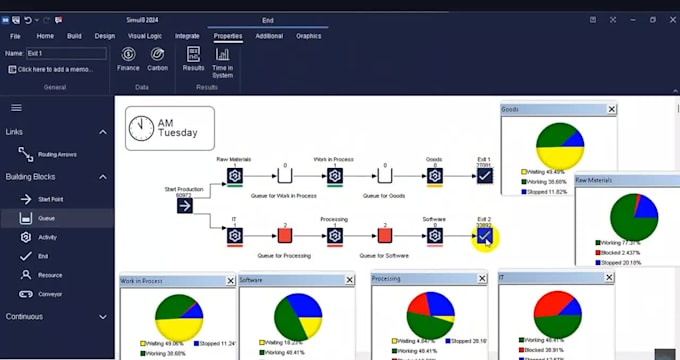
Task: Open the Finance data icon
Action: tap(128, 59)
